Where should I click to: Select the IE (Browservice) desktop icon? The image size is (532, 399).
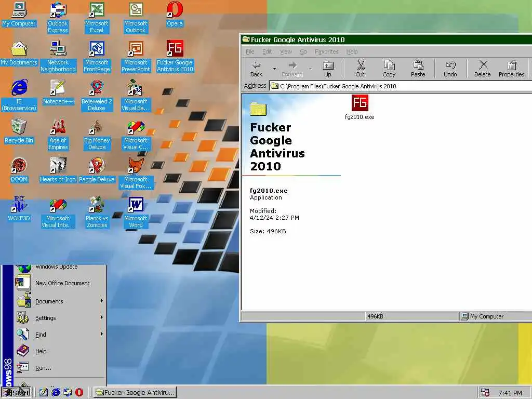pyautogui.click(x=19, y=96)
